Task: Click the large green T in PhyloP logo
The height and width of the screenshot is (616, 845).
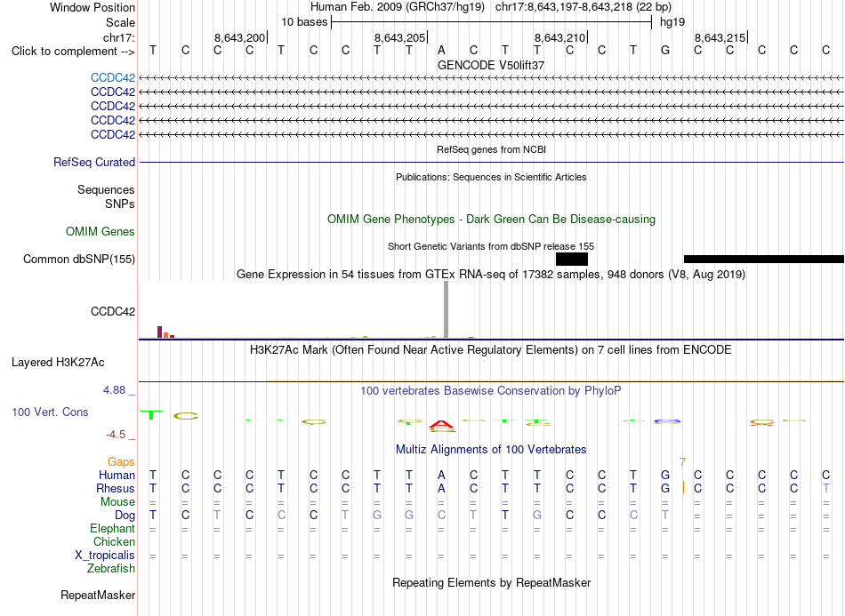Action: pyautogui.click(x=152, y=414)
